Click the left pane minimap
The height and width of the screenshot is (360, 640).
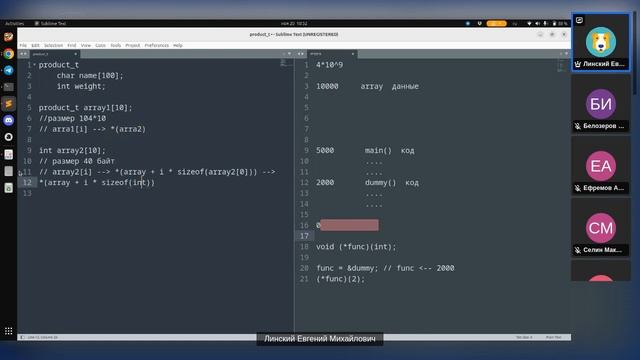pyautogui.click(x=286, y=64)
